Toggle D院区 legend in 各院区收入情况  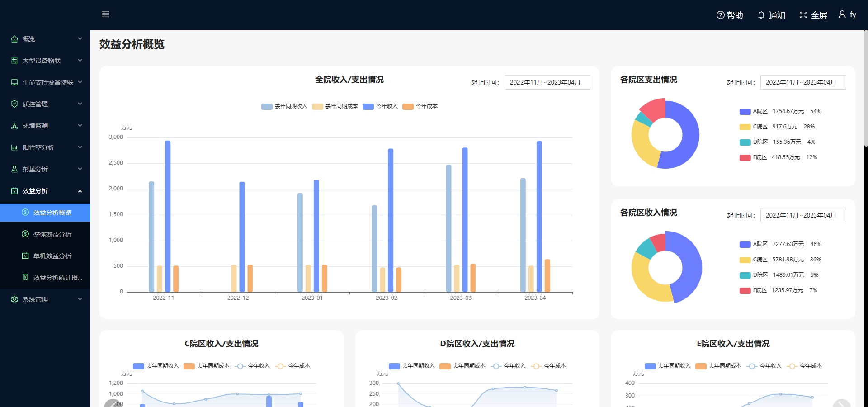click(x=779, y=275)
